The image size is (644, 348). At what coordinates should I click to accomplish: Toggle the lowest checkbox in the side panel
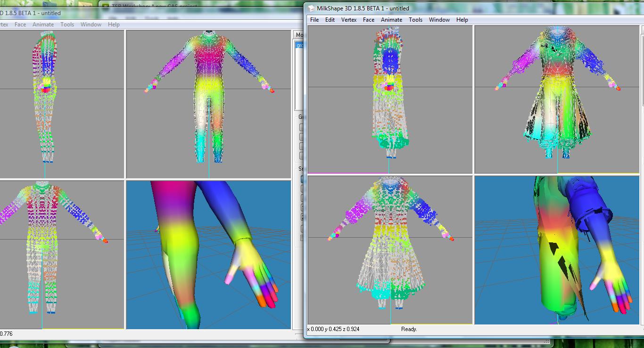pyautogui.click(x=302, y=238)
